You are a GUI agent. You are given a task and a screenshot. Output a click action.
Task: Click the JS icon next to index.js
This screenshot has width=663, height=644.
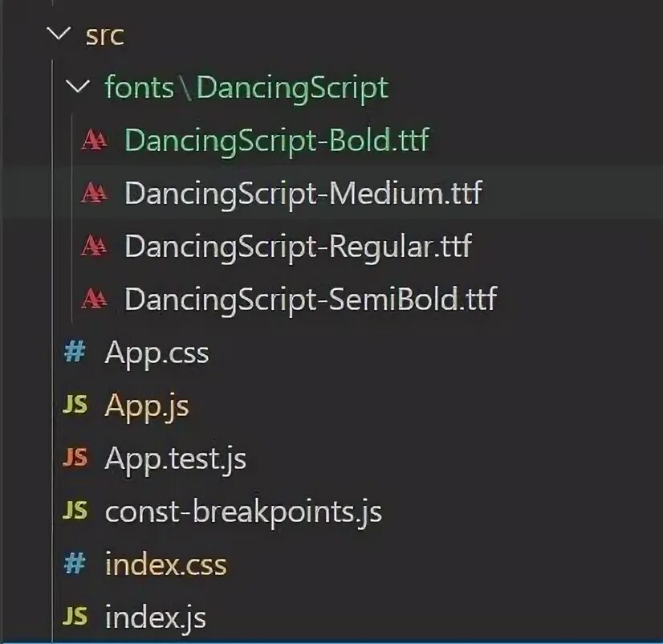point(75,616)
